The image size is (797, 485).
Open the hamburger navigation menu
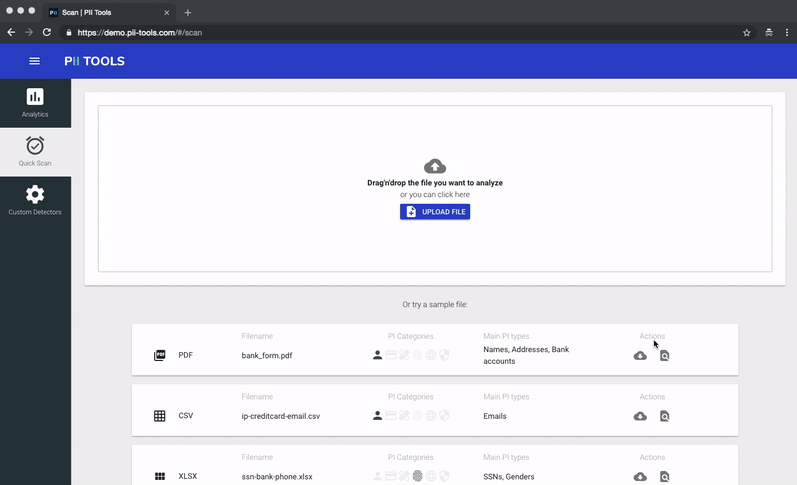click(x=35, y=61)
